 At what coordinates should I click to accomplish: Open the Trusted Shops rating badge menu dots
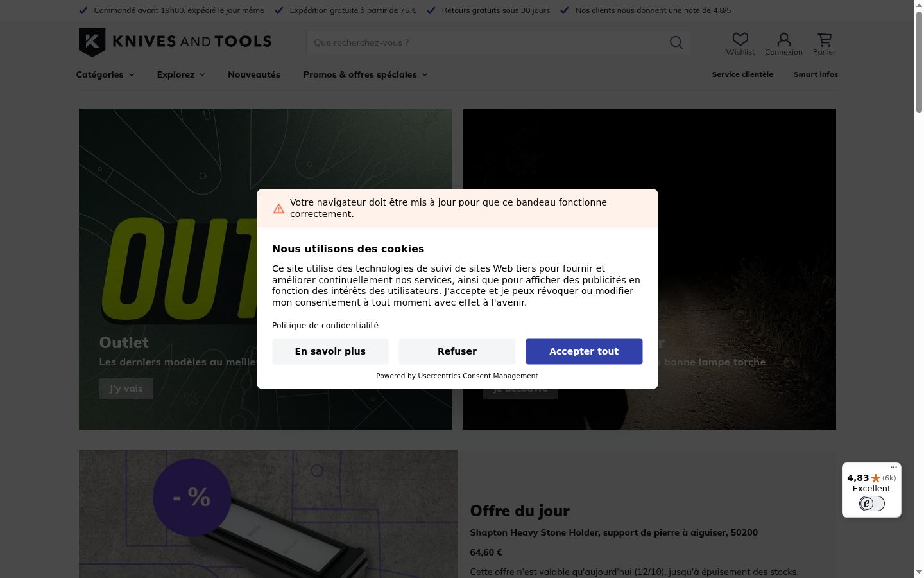pyautogui.click(x=894, y=468)
